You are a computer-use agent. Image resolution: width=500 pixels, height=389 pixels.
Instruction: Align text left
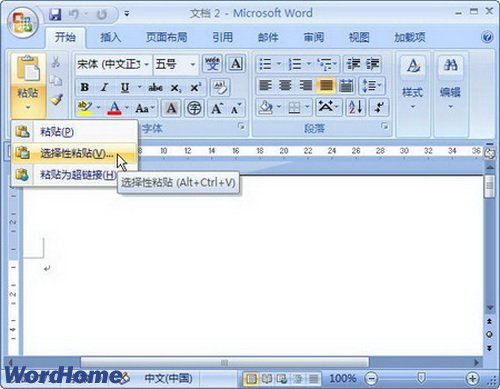[x=265, y=86]
